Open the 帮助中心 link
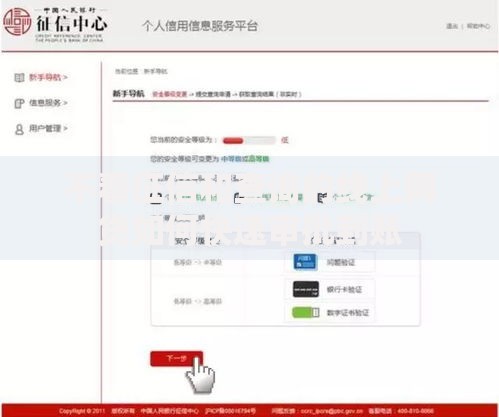 [478, 26]
